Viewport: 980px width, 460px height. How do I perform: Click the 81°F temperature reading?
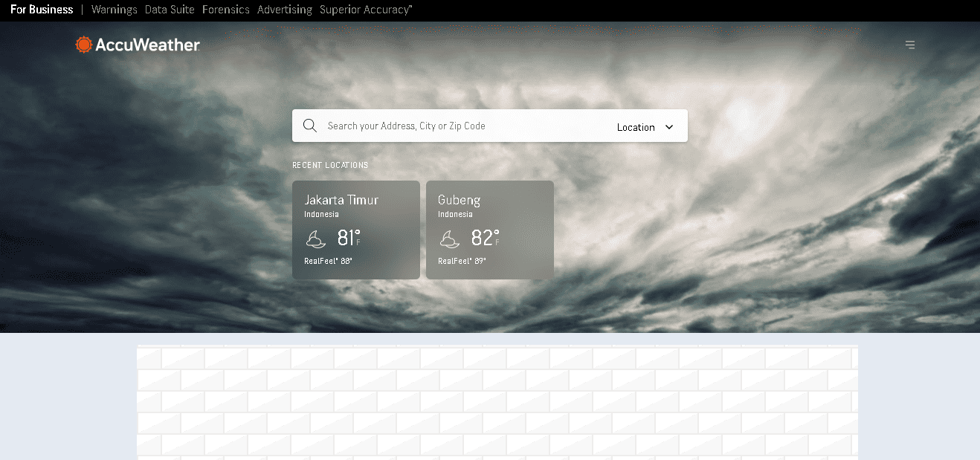pos(346,238)
